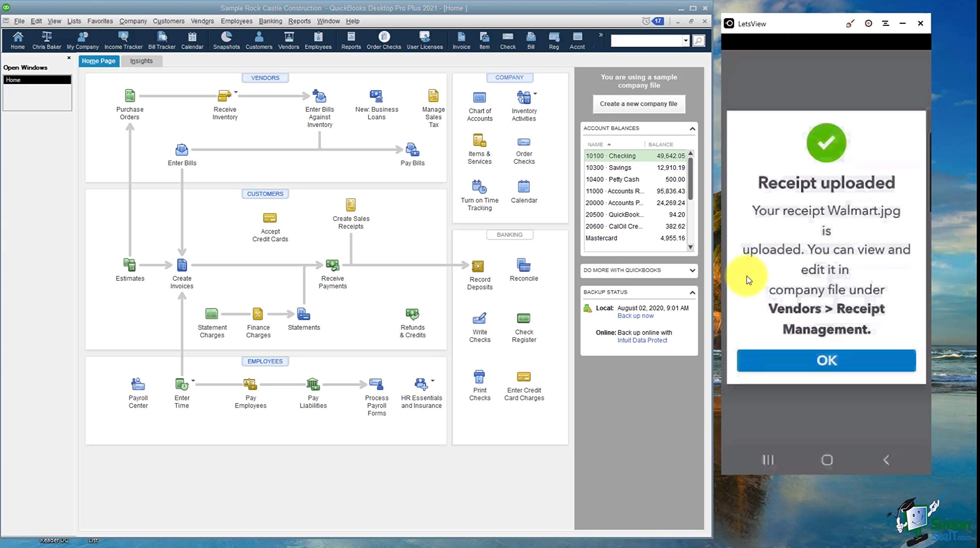Image resolution: width=980 pixels, height=548 pixels.
Task: Open Receive Inventory dropdown arrow
Action: (x=236, y=92)
